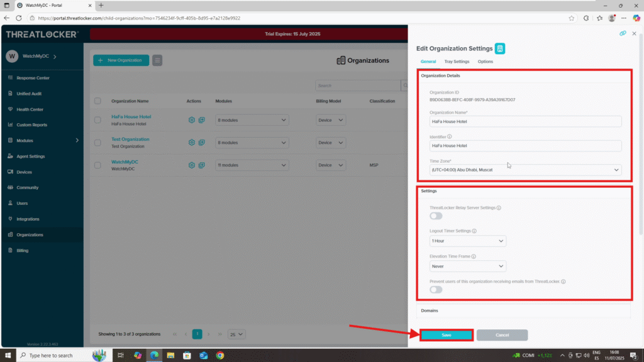
Task: Open modules dropdown for HaFa House Hotel
Action: click(x=252, y=120)
